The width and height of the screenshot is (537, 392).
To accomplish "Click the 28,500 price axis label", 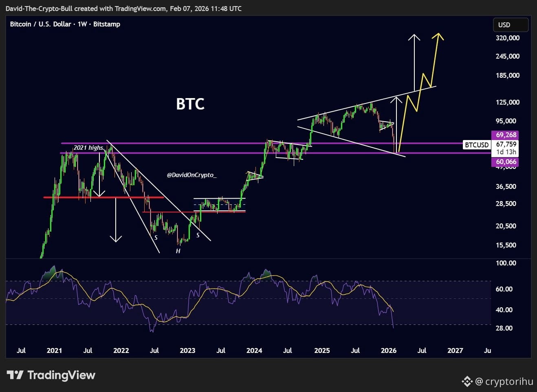I will pyautogui.click(x=506, y=204).
